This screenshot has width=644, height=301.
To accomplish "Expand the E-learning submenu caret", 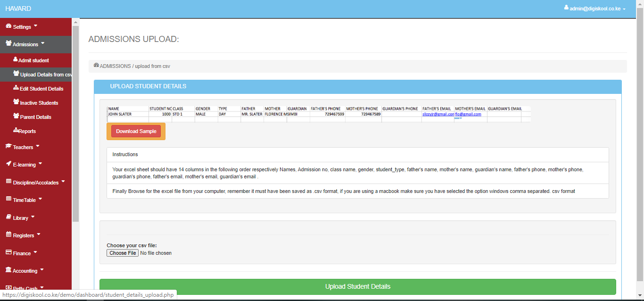I will point(40,164).
